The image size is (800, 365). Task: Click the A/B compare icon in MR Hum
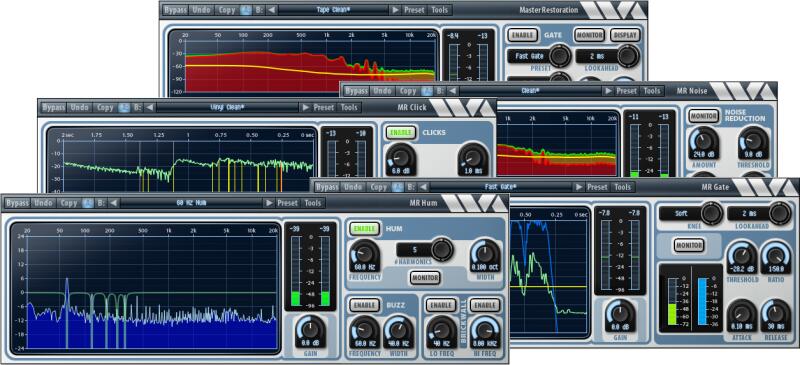(x=87, y=203)
